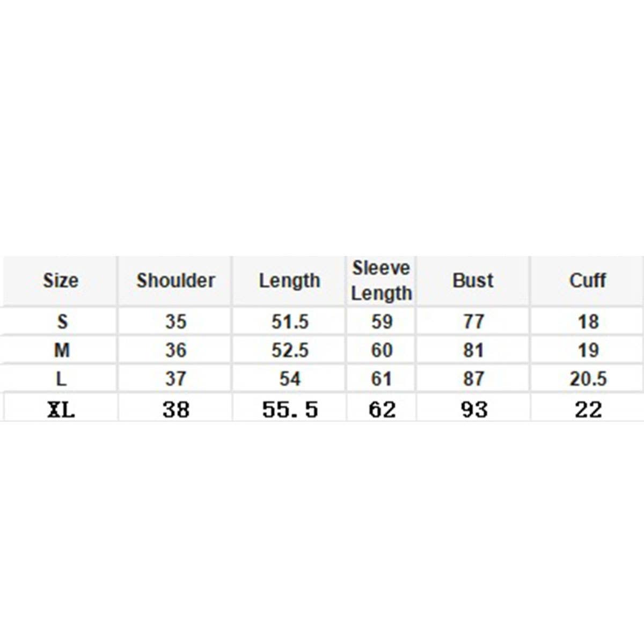Click the 77 bust value
The width and height of the screenshot is (644, 644).
[x=473, y=321]
